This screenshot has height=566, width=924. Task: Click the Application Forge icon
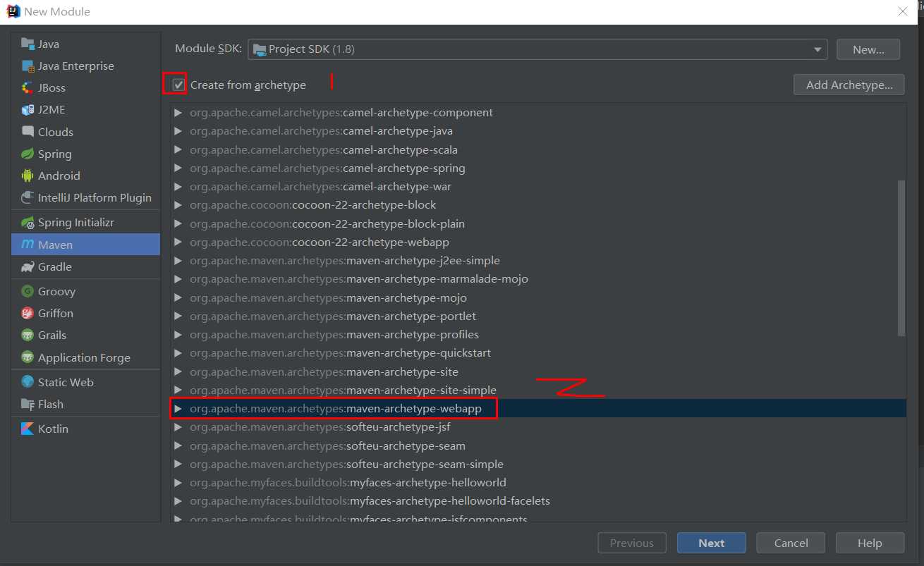28,357
